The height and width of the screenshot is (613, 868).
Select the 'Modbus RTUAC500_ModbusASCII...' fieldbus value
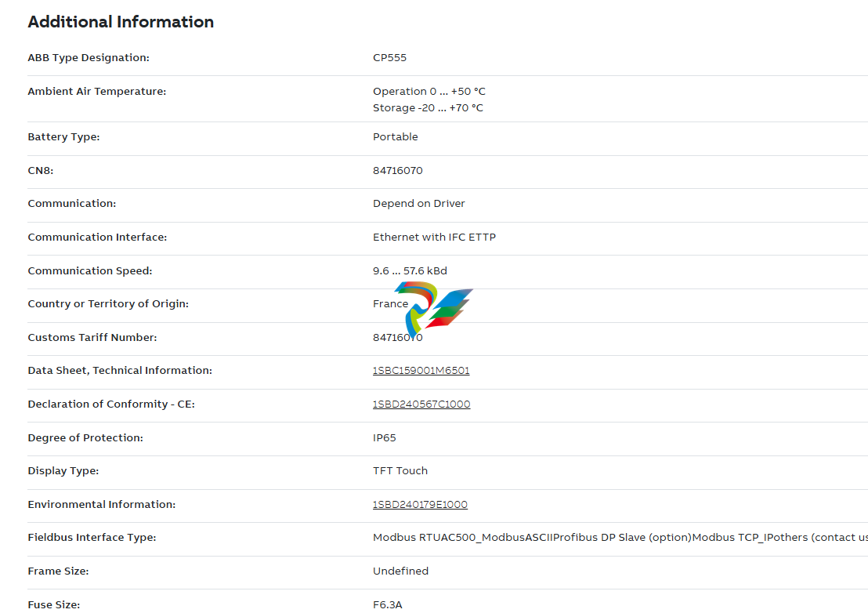(620, 537)
